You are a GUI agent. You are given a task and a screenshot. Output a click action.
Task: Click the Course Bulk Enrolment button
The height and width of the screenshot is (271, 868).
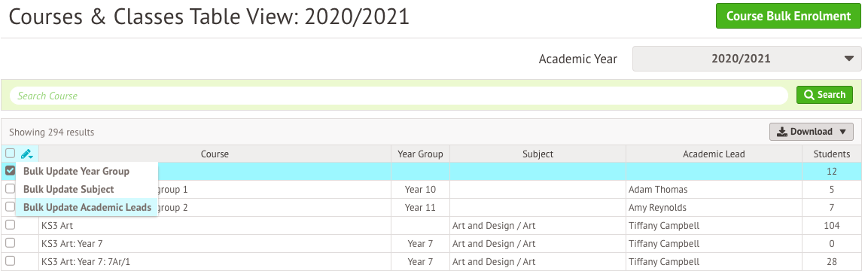point(788,16)
